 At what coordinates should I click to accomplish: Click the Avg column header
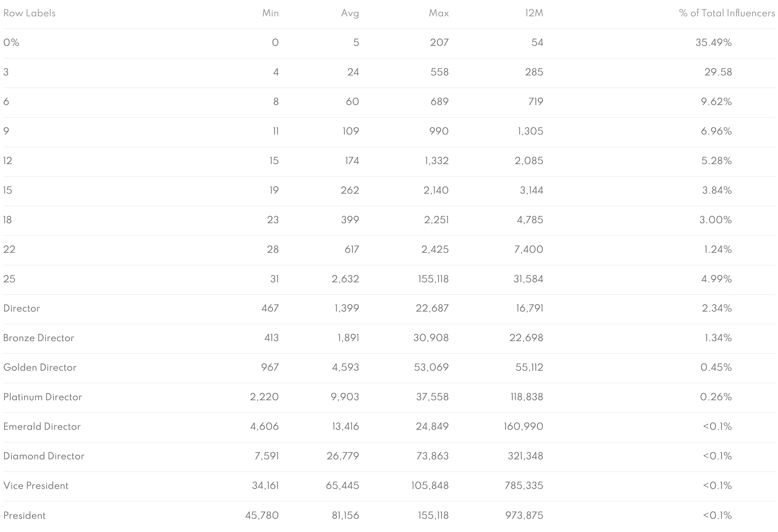[350, 13]
